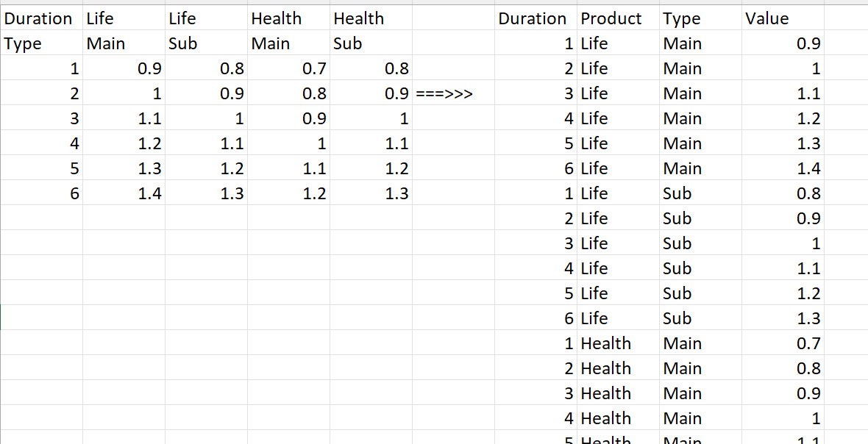Select the ===>>> arrow text cell
The width and height of the screenshot is (868, 444).
coord(444,94)
